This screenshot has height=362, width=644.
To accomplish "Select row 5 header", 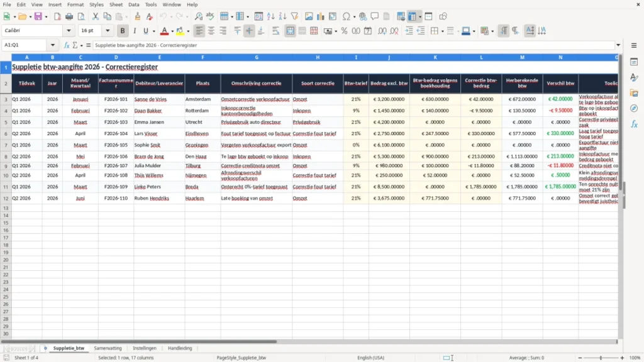I will [x=6, y=123].
